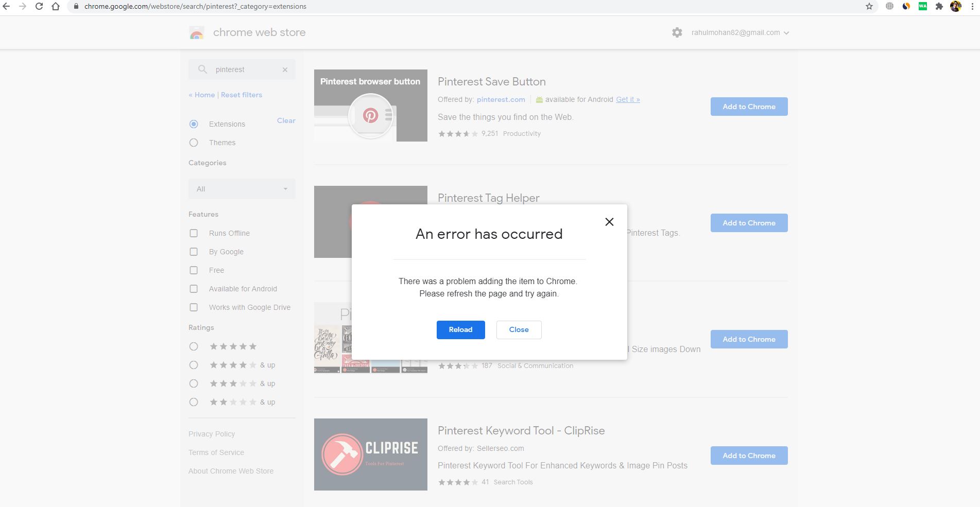Click the 'Get it »' Android link

pyautogui.click(x=628, y=99)
